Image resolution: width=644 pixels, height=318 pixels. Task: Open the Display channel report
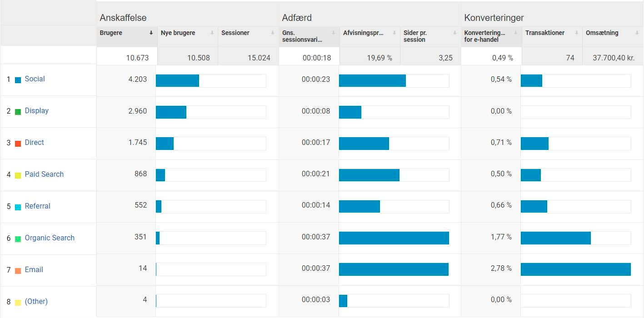pyautogui.click(x=36, y=111)
